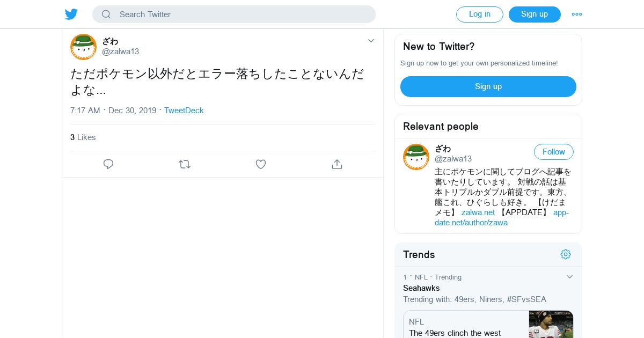Click the Log in button

pyautogui.click(x=479, y=14)
